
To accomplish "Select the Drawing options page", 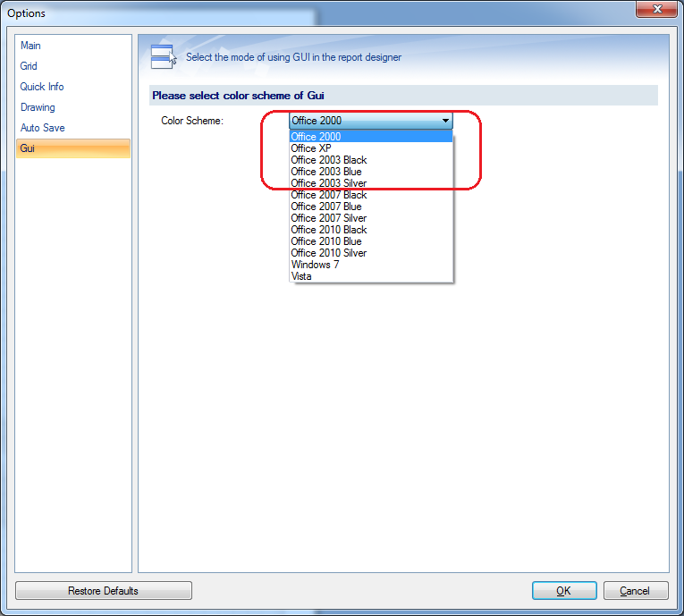I will [72, 107].
